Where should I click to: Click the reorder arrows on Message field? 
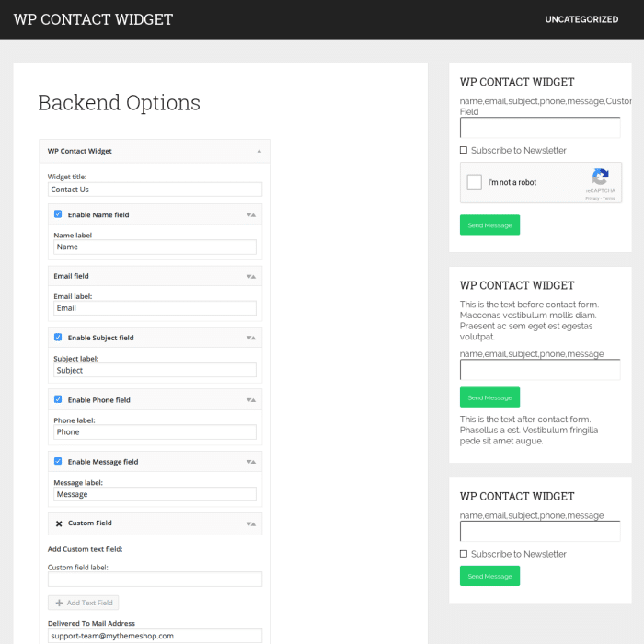coord(250,462)
